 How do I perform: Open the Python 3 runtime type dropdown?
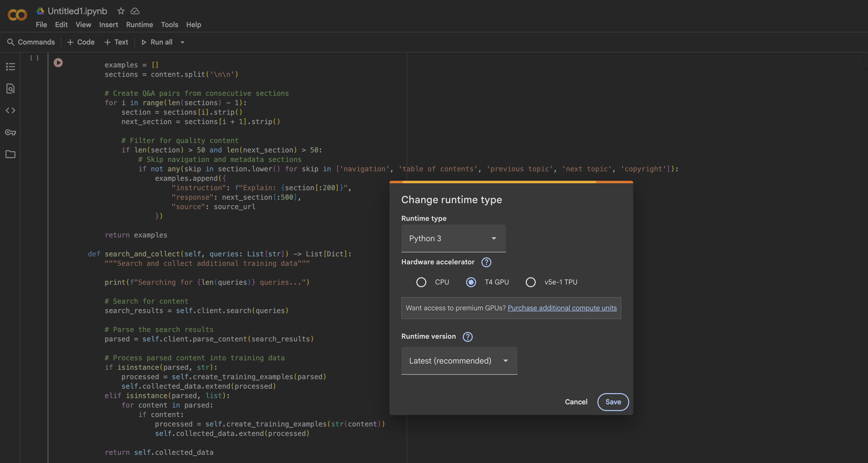coord(453,238)
